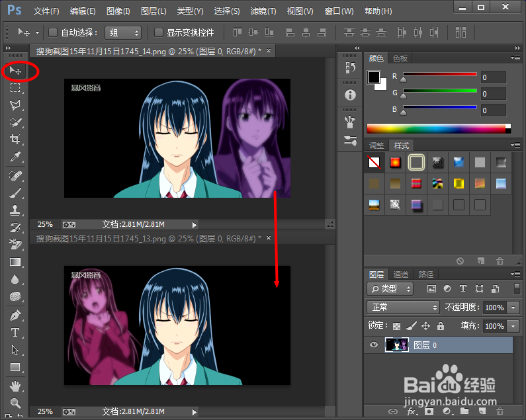The height and width of the screenshot is (420, 526).
Task: Select the Hand tool
Action: click(x=15, y=386)
